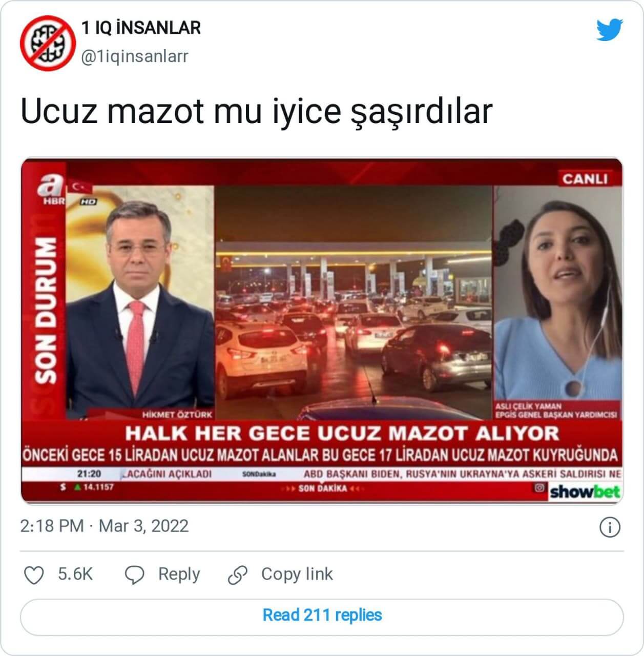Click the 1 IQ İNSANLAR display name
This screenshot has height=656, width=644.
(141, 28)
